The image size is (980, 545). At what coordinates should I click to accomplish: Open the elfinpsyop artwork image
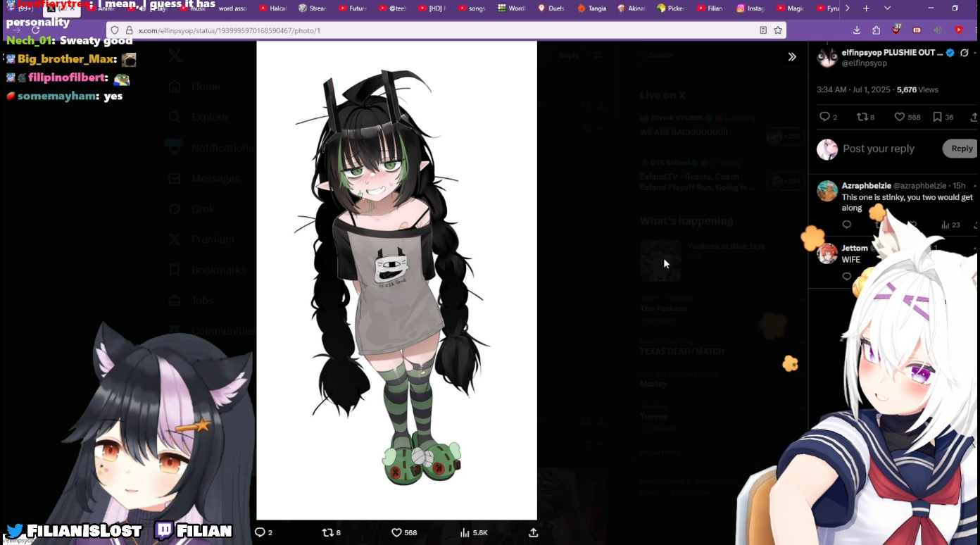click(x=396, y=280)
